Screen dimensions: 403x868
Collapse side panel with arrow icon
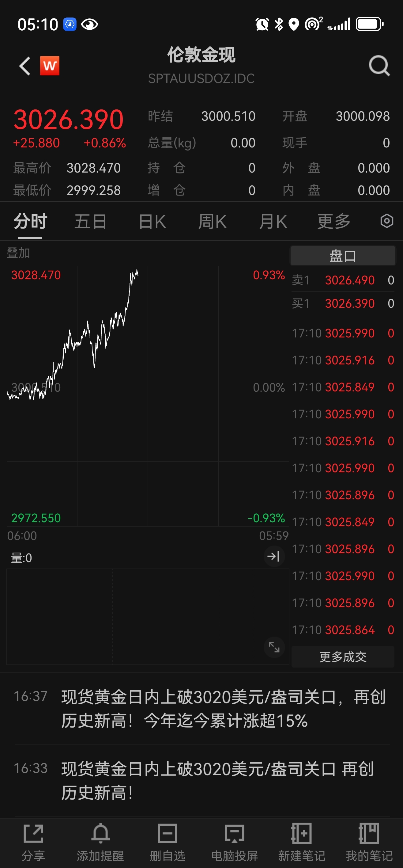click(274, 556)
